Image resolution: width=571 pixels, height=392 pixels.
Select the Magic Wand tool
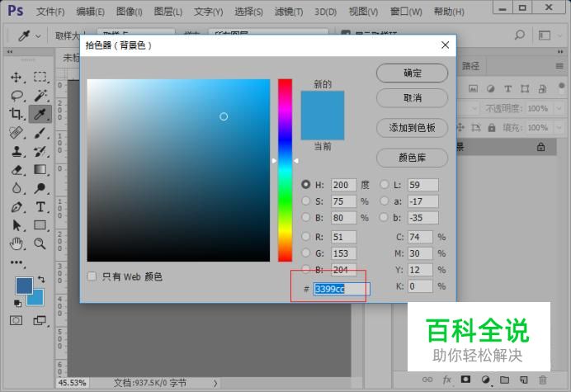[40, 96]
